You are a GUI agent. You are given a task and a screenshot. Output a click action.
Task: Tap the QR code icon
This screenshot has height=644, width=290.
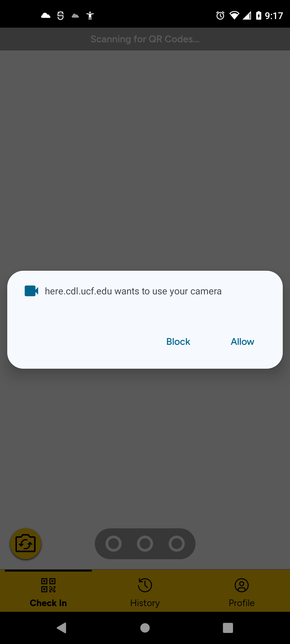(48, 585)
